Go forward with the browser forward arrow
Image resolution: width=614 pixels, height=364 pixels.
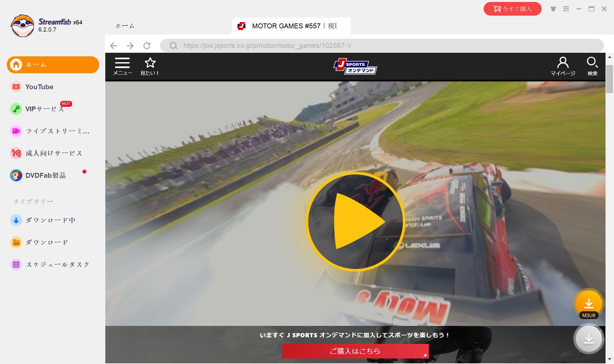pos(130,46)
